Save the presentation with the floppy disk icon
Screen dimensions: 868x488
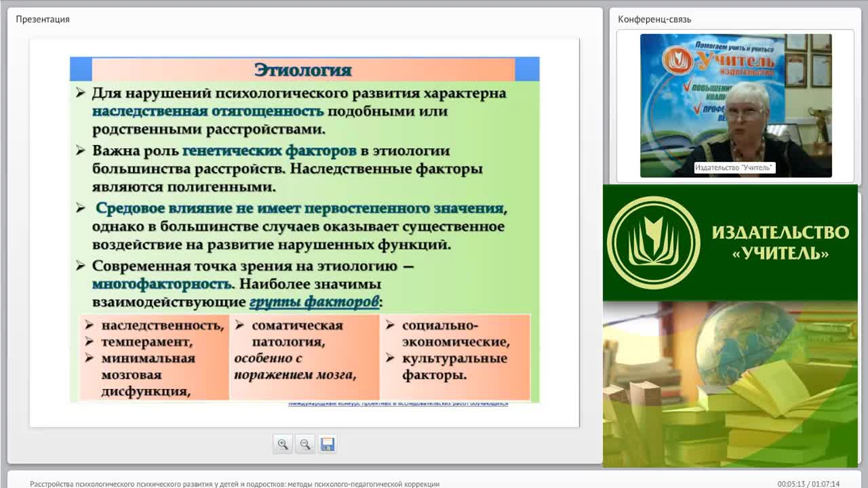pos(328,444)
